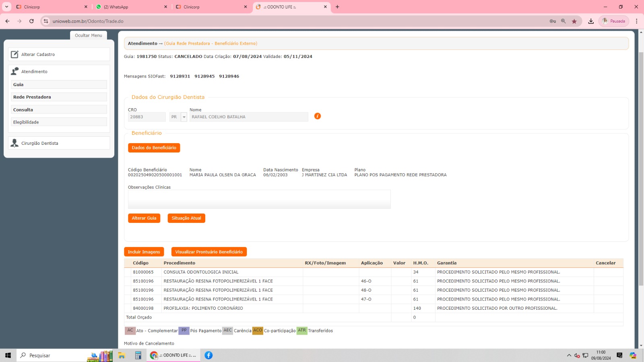The height and width of the screenshot is (362, 644).
Task: Click the Cirurgião Dentista person icon
Action: click(x=14, y=143)
